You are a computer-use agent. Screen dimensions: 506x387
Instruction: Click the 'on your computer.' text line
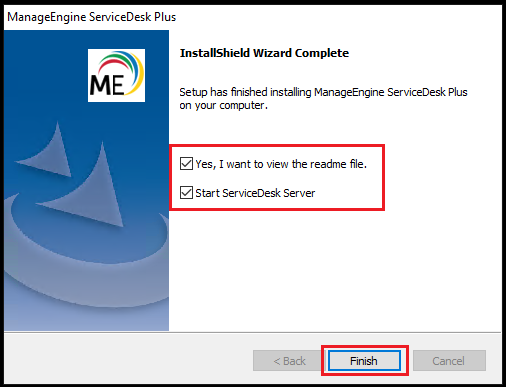pos(223,106)
